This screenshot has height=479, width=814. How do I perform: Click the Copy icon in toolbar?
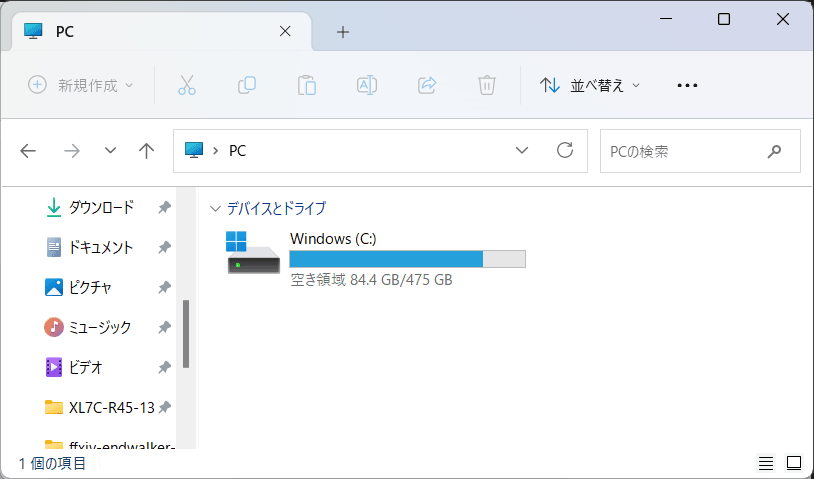pos(247,85)
